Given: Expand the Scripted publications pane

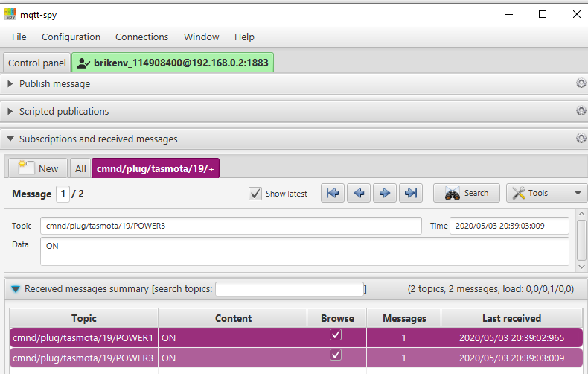Looking at the screenshot, I should tap(10, 112).
